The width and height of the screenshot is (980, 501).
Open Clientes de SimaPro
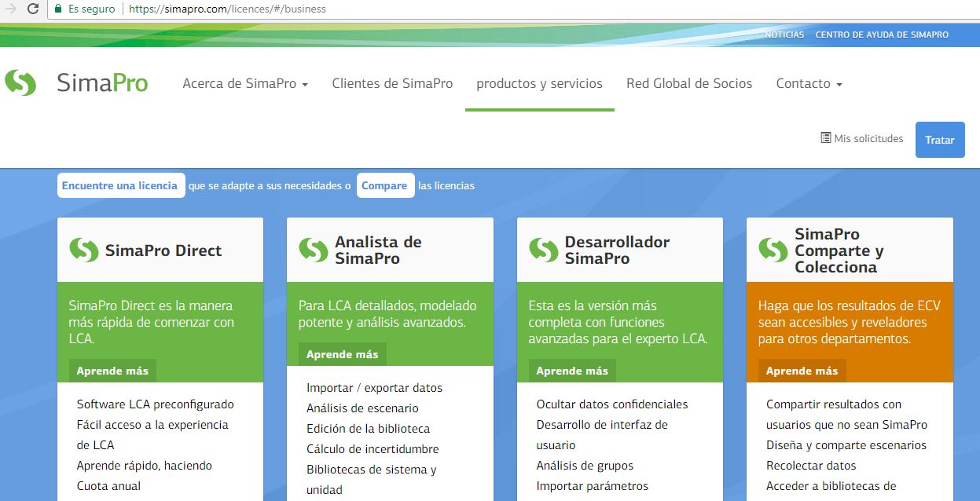coord(392,83)
